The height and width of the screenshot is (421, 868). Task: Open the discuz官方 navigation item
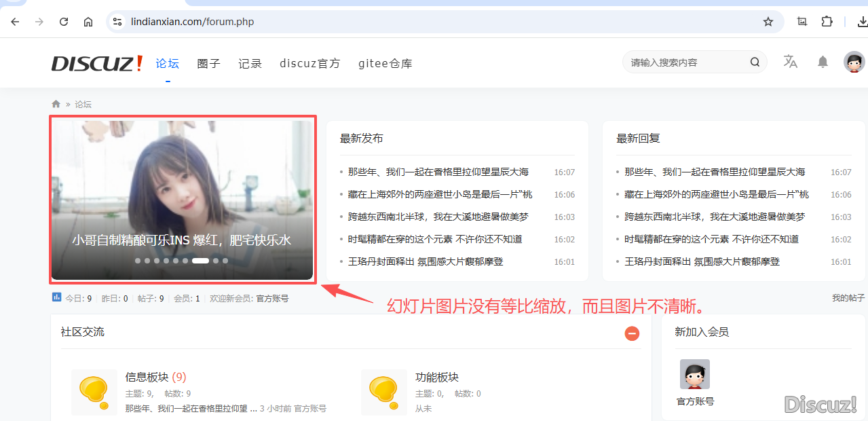click(x=309, y=63)
